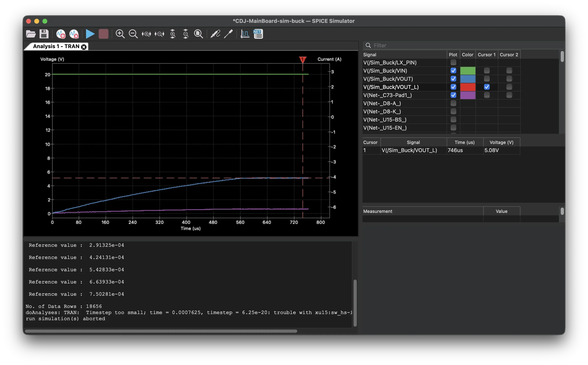Zoom in on the plot
Viewport: 588px width, 365px height.
click(x=120, y=34)
